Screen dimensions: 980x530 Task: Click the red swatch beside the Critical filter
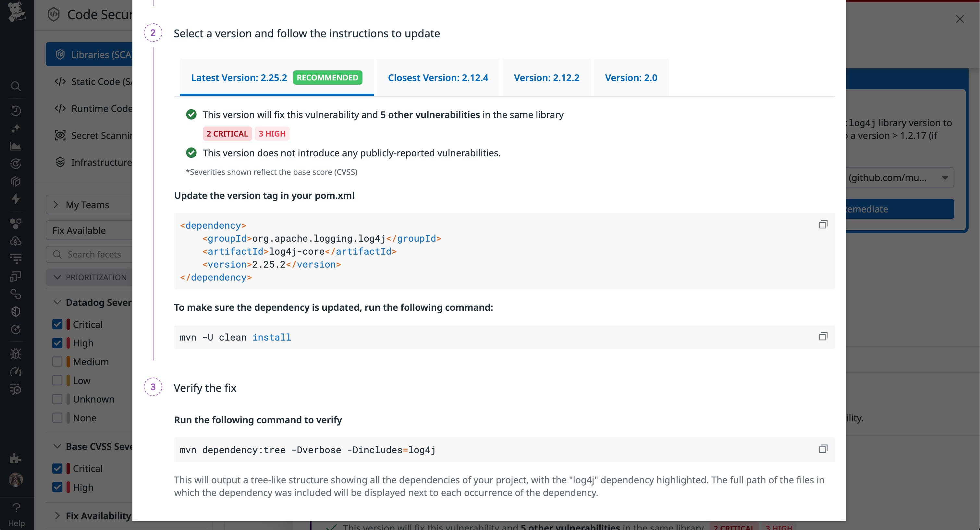click(68, 324)
